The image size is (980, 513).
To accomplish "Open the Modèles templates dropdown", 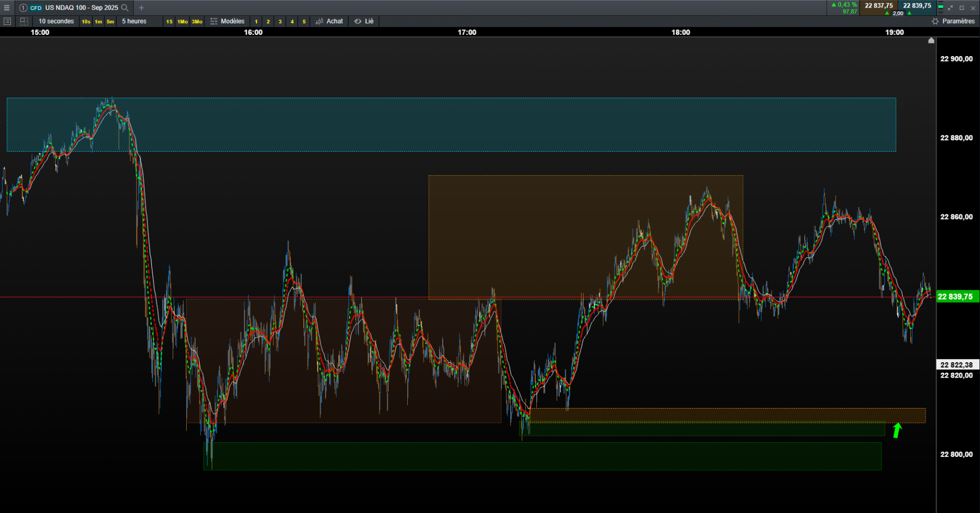I will [228, 21].
